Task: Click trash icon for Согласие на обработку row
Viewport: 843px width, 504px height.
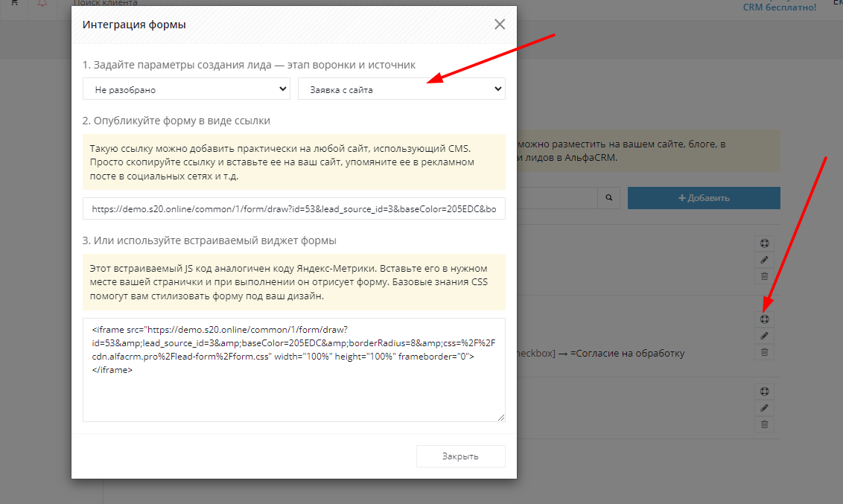Action: click(x=765, y=352)
